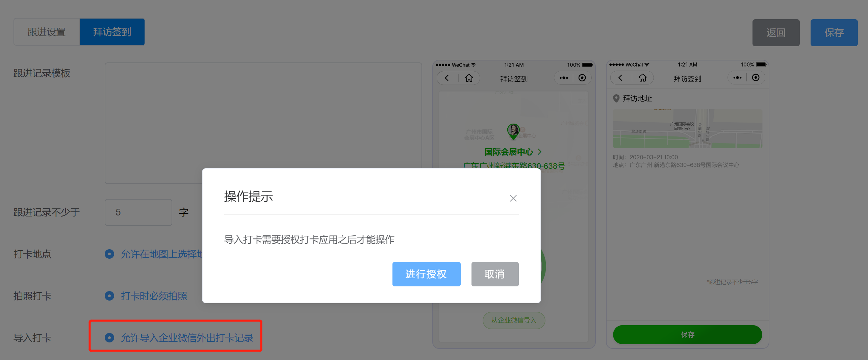Switch to 拜访签到 tab
Screen dimensions: 868x360
(112, 32)
